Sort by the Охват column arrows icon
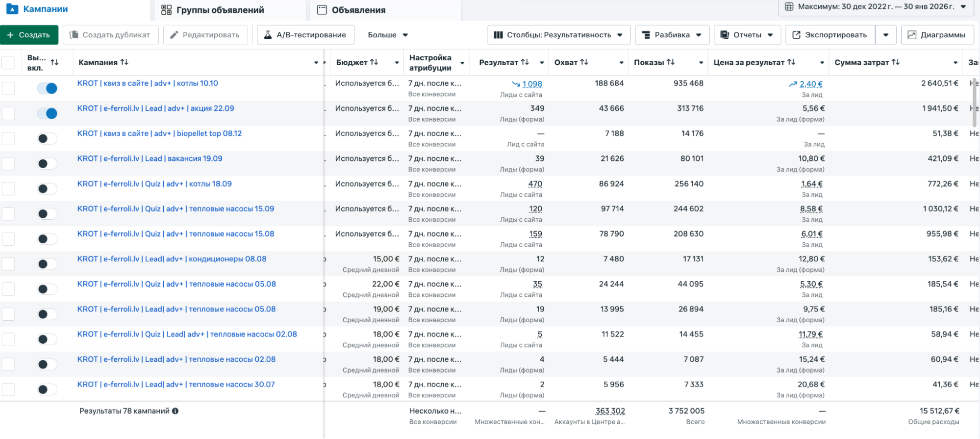 pos(584,62)
